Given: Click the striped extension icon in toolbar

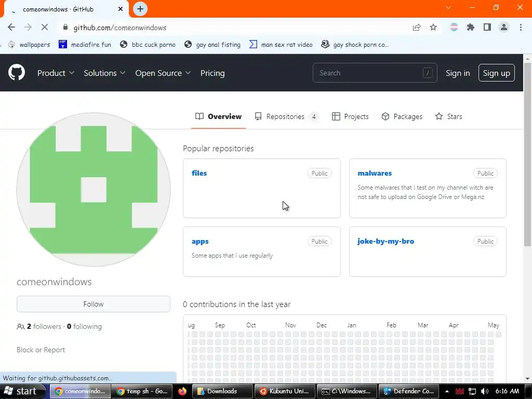Looking at the screenshot, I should coord(454,27).
